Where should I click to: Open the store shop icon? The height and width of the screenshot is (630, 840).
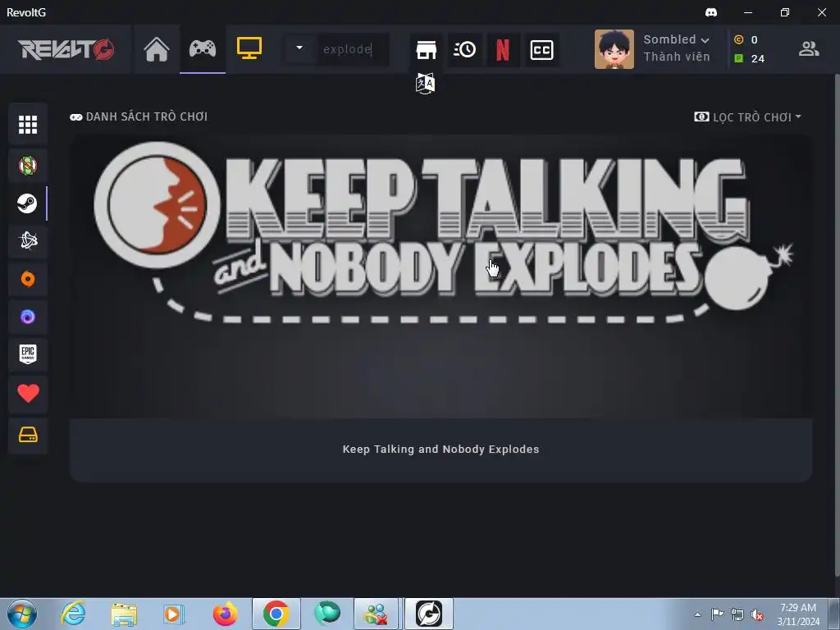coord(427,50)
